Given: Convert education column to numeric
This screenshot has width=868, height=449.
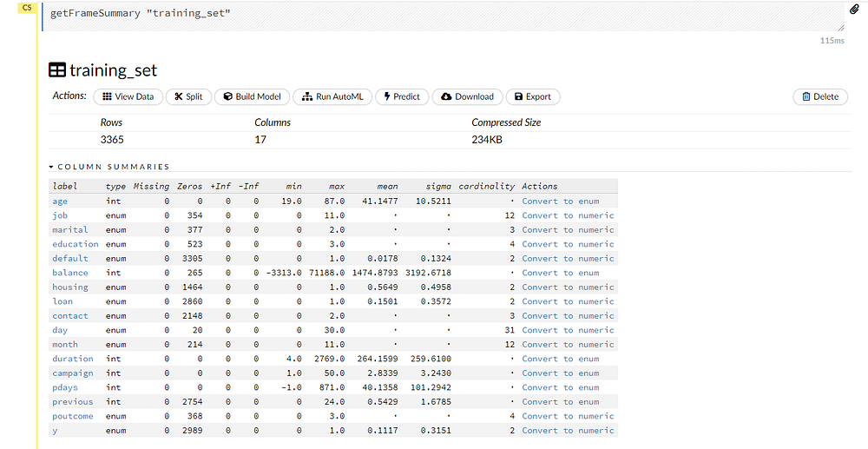Looking at the screenshot, I should point(568,244).
